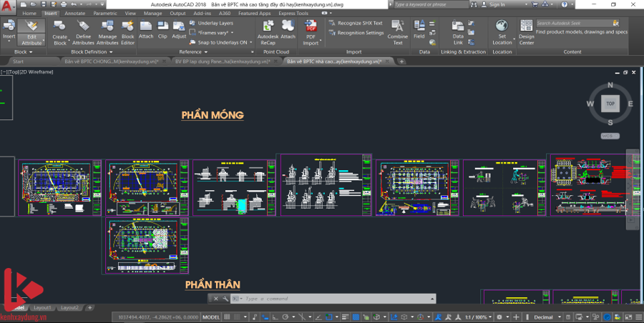The width and height of the screenshot is (644, 323).
Task: Click Sign In link in title bar
Action: coord(497,4)
